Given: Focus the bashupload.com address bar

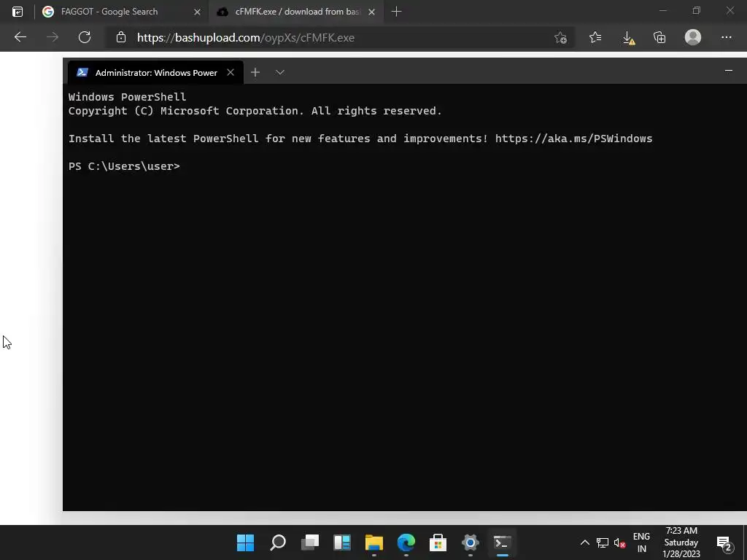Looking at the screenshot, I should coord(338,38).
